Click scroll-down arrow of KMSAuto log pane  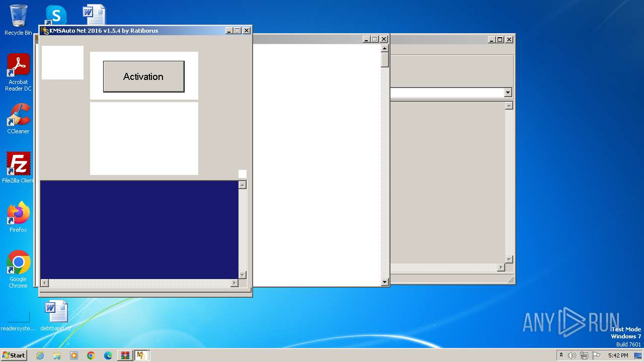click(243, 275)
